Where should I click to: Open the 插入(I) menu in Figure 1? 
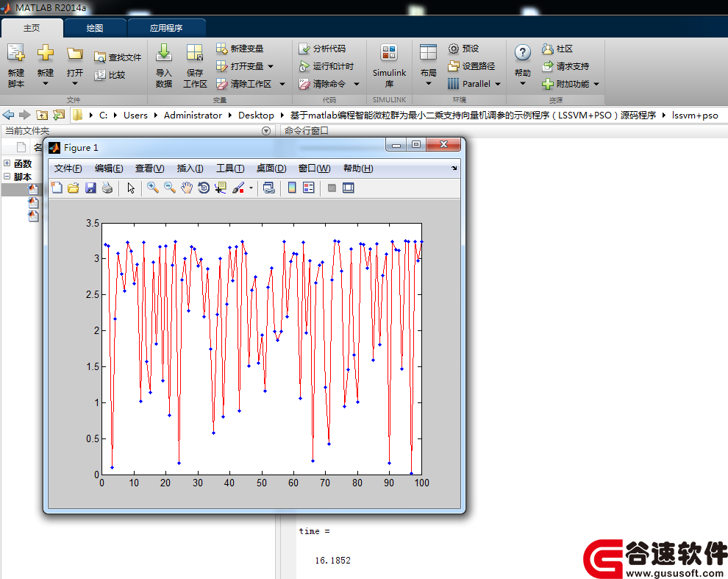pyautogui.click(x=190, y=168)
